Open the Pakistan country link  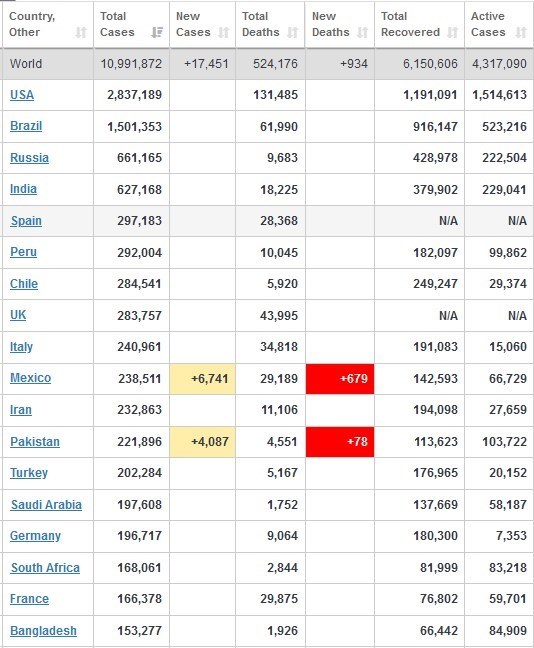pos(35,441)
